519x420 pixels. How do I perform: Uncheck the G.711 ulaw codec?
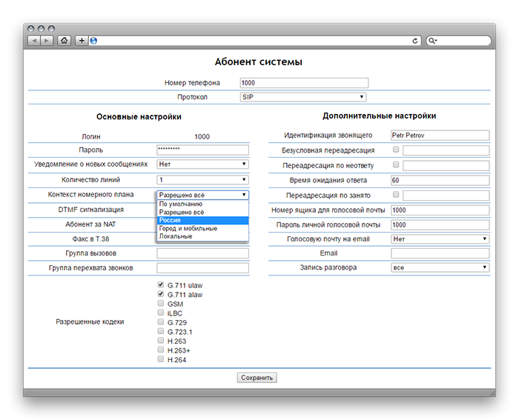[161, 284]
